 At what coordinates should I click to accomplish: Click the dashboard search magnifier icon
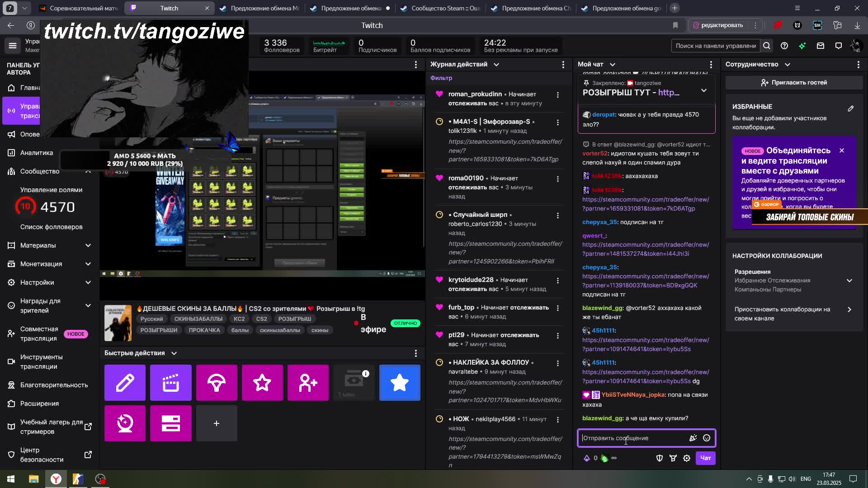pos(767,46)
